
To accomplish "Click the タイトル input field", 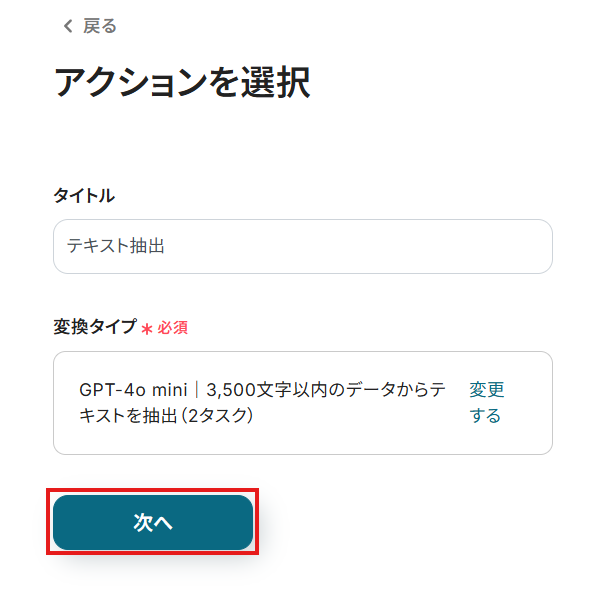I will click(302, 246).
